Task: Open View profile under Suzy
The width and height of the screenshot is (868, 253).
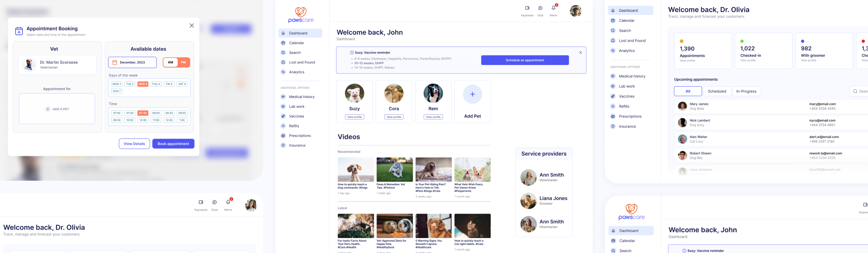Action: pyautogui.click(x=354, y=117)
